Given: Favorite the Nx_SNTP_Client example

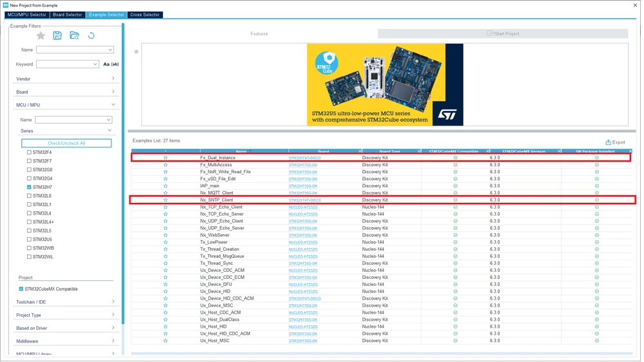Looking at the screenshot, I should pyautogui.click(x=166, y=200).
